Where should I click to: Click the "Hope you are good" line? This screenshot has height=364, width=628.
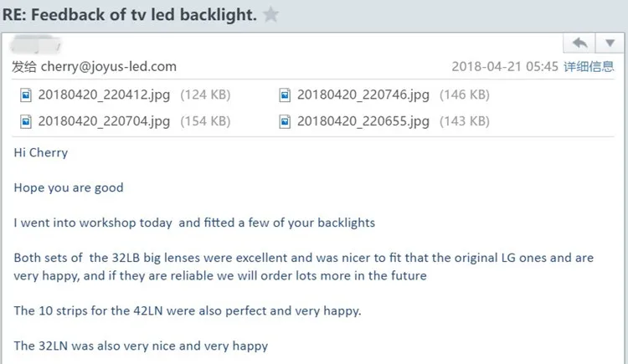pyautogui.click(x=69, y=187)
